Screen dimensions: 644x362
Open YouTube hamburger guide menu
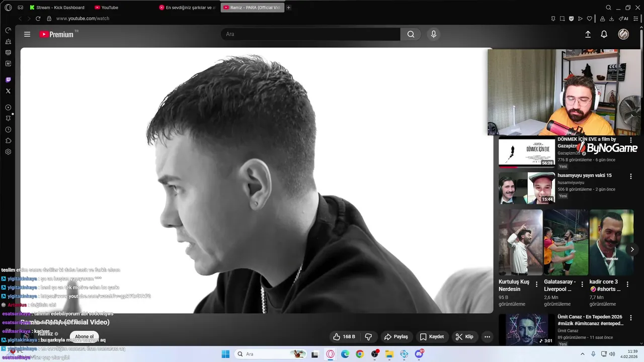coord(27,34)
